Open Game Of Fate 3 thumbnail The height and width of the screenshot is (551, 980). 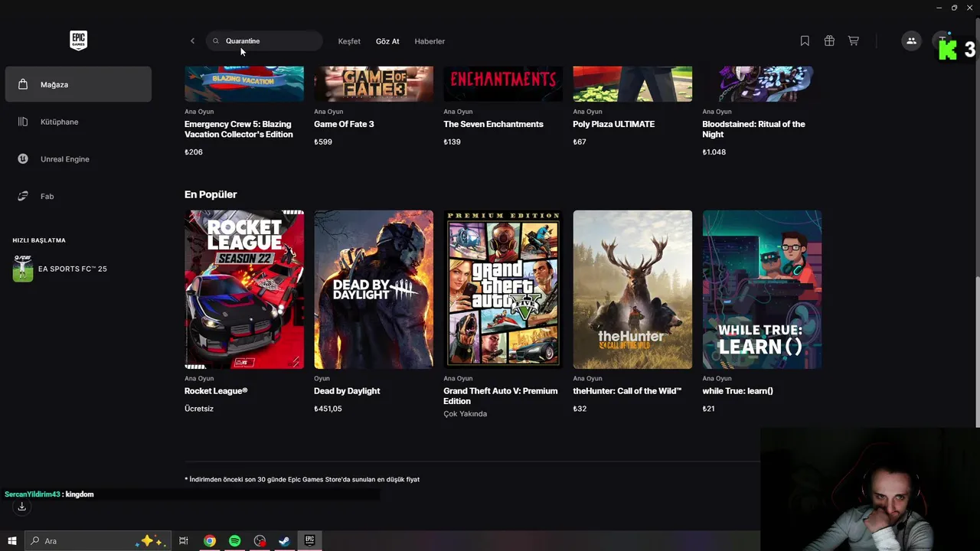click(x=374, y=84)
